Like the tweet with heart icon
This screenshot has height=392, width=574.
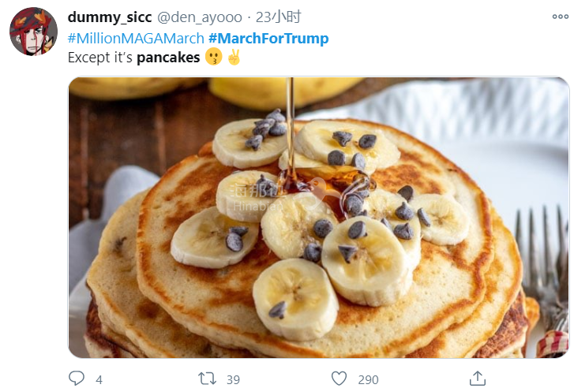pyautogui.click(x=339, y=379)
